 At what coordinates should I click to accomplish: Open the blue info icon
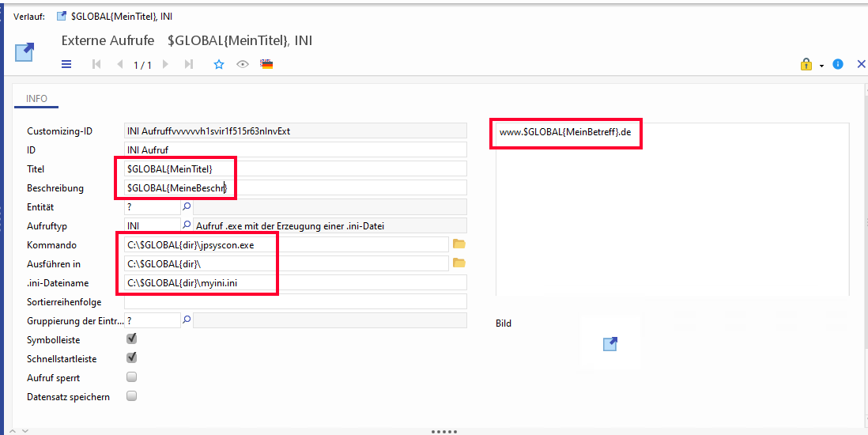click(x=838, y=64)
